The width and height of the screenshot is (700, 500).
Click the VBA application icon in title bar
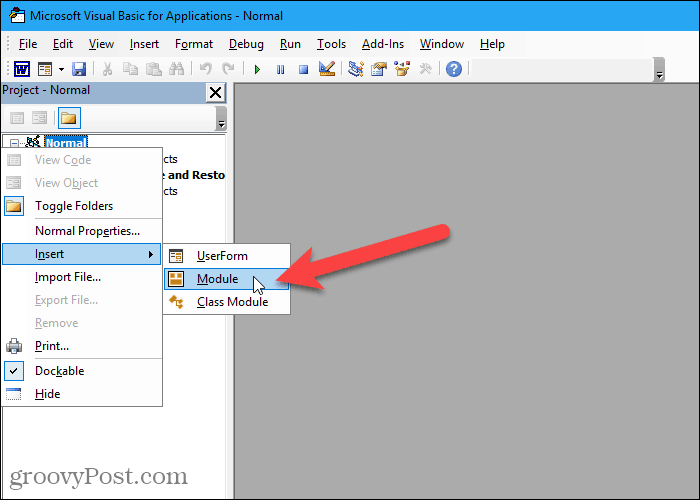tap(17, 16)
